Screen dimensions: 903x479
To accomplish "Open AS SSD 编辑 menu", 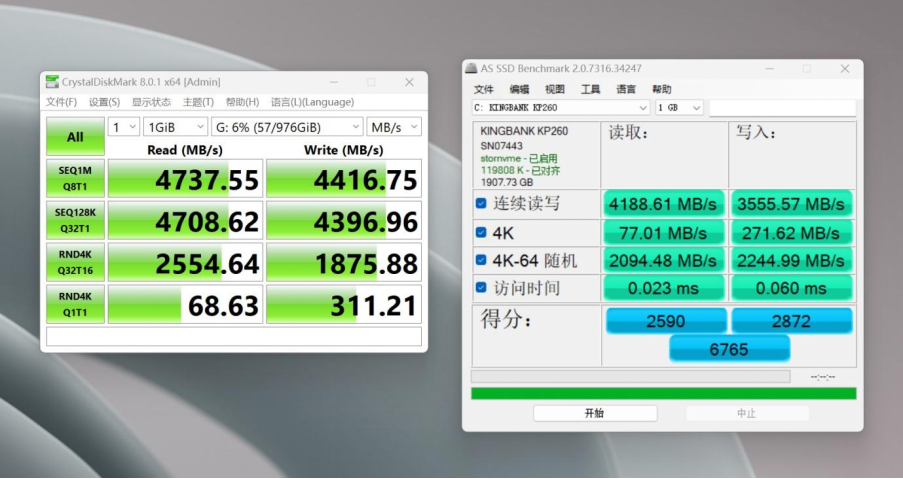I will click(519, 89).
